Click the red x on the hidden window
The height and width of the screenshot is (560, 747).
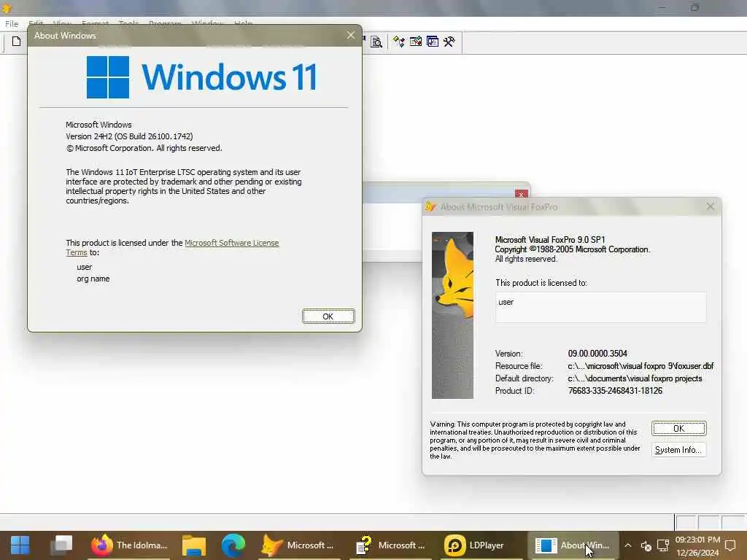click(521, 194)
